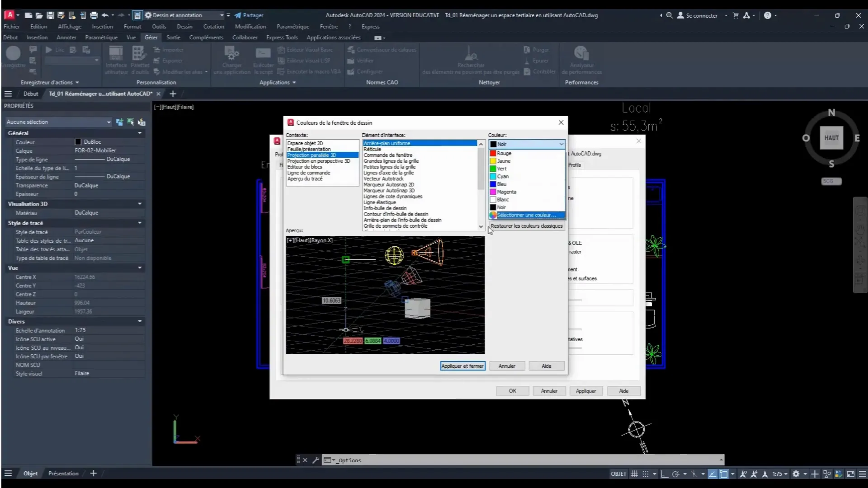The height and width of the screenshot is (488, 868).
Task: Expand the Enregistreur d'actions panel
Action: click(50, 82)
